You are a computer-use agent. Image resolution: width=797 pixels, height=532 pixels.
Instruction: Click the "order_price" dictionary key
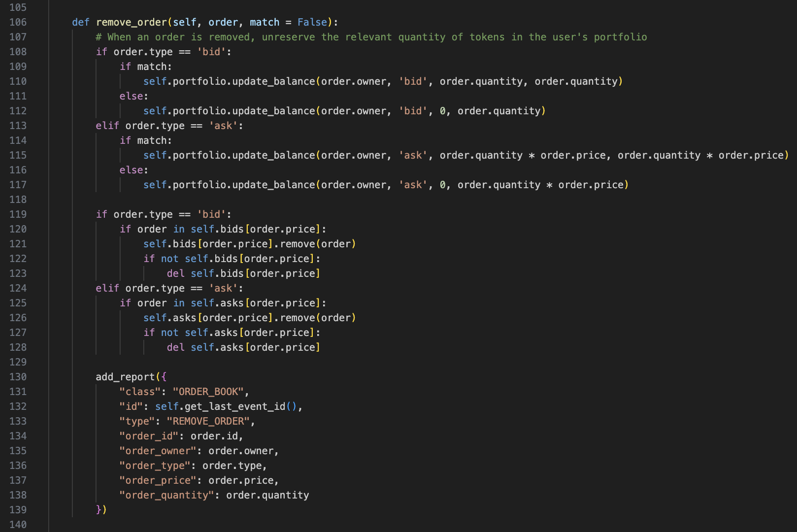pos(158,480)
